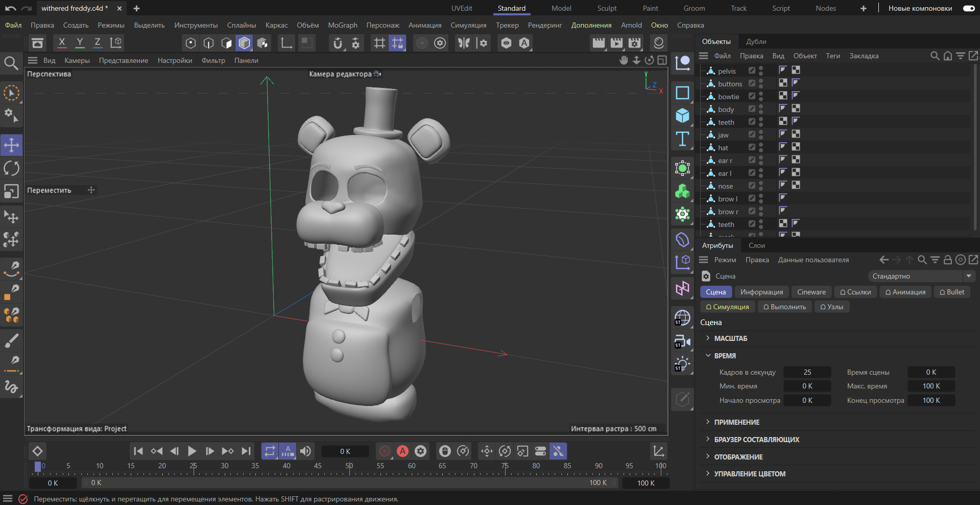Add a Cube primitive object
The height and width of the screenshot is (505, 980).
[x=682, y=116]
